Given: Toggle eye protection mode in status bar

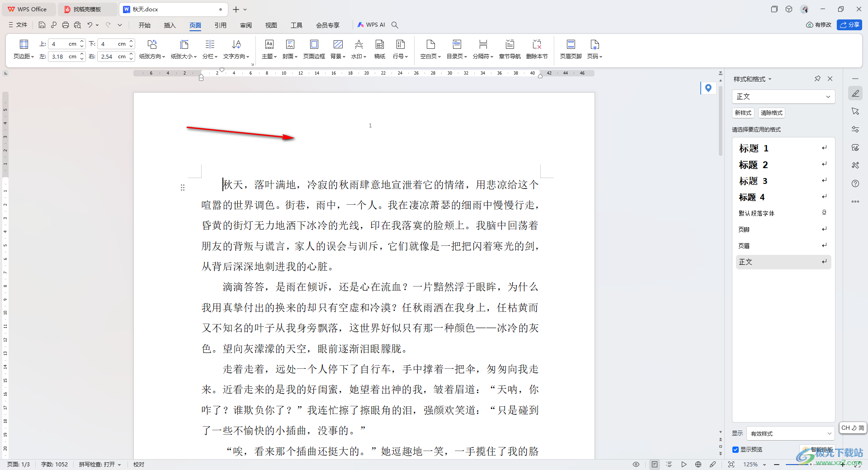Looking at the screenshot, I should click(636, 465).
